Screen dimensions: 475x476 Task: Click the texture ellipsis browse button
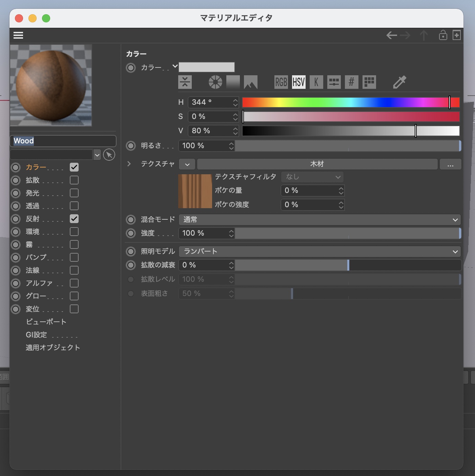(450, 164)
